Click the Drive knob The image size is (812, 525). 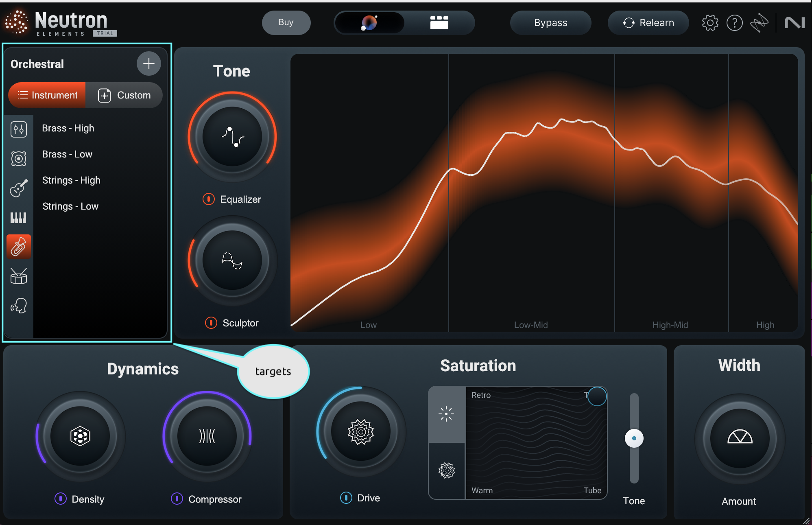361,431
